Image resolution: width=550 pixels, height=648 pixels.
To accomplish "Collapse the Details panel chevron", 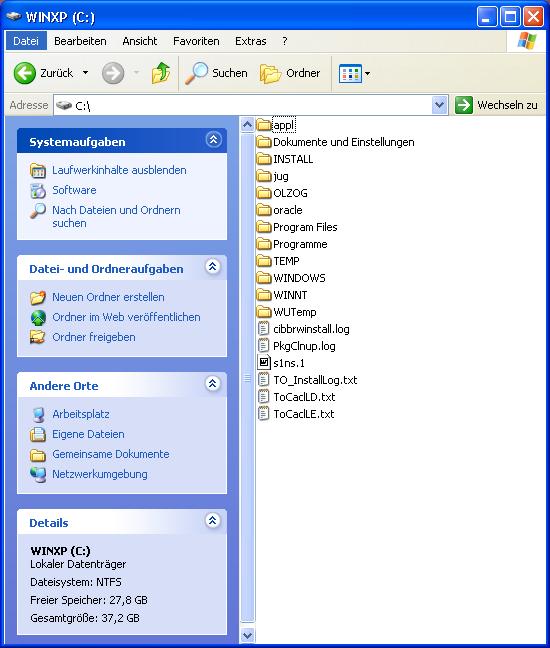I will point(212,520).
